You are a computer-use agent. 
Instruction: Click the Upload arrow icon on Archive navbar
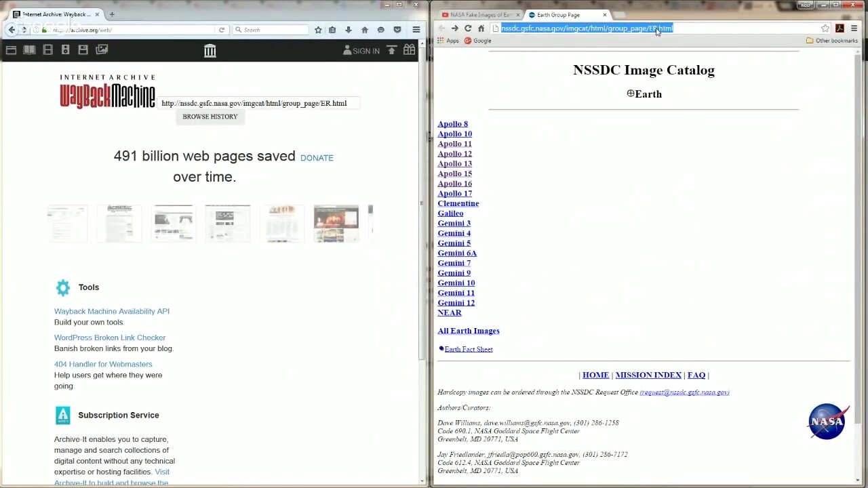[x=391, y=49]
